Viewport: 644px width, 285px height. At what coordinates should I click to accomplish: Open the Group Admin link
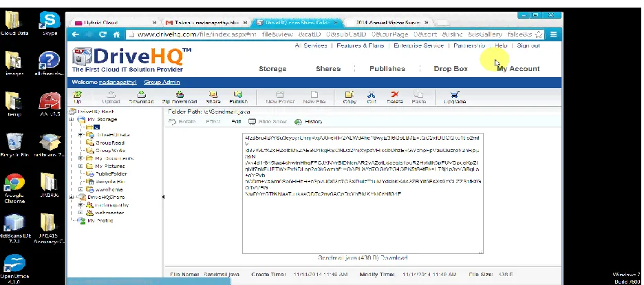(x=162, y=82)
